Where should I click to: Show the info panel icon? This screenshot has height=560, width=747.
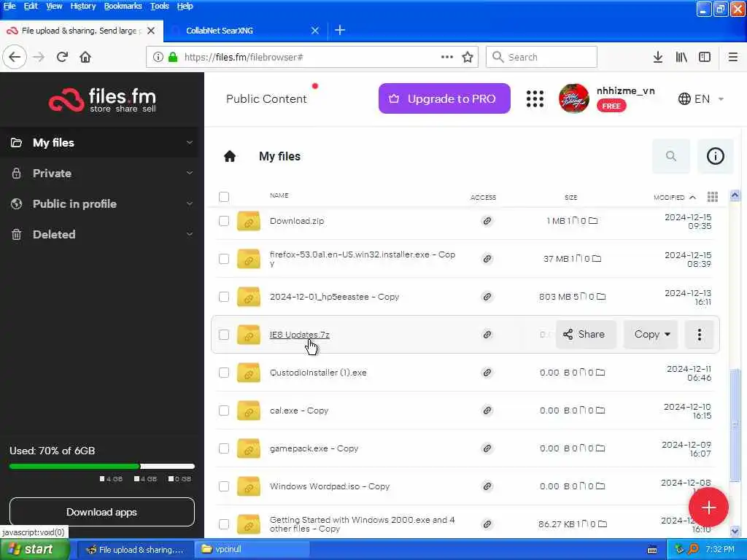(x=715, y=156)
